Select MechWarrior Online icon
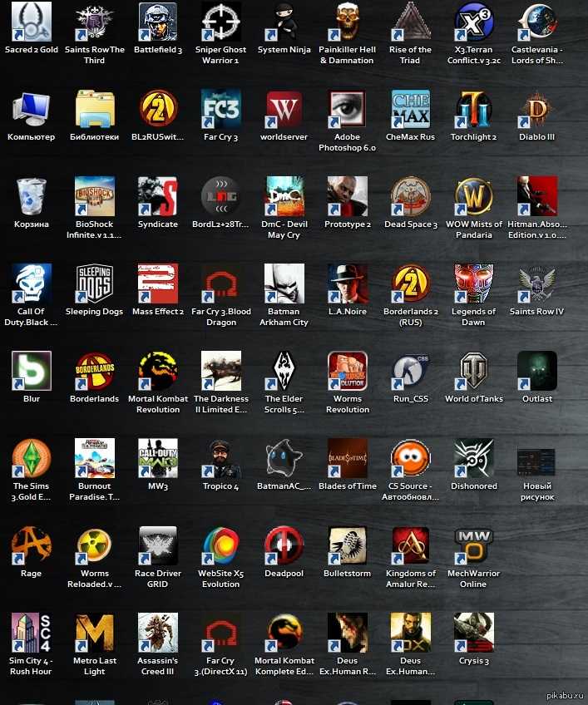 point(474,545)
